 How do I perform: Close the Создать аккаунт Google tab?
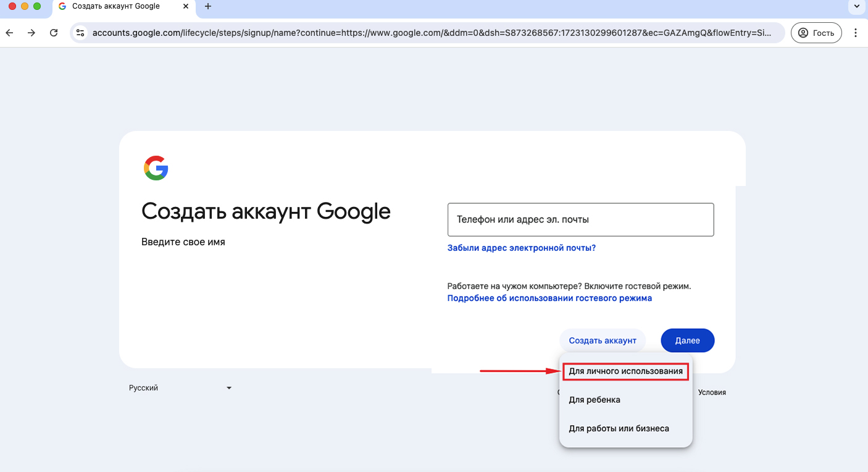coord(186,6)
